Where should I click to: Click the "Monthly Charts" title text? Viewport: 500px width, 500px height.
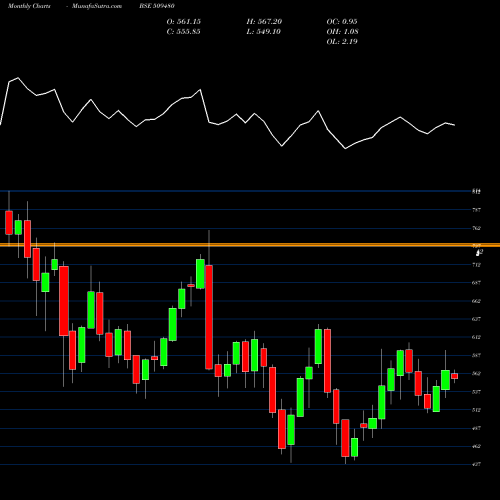tap(29, 6)
